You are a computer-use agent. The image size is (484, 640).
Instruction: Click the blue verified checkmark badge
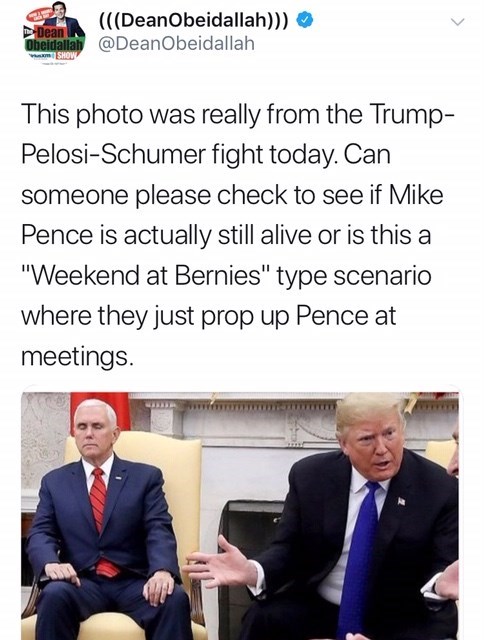304,20
